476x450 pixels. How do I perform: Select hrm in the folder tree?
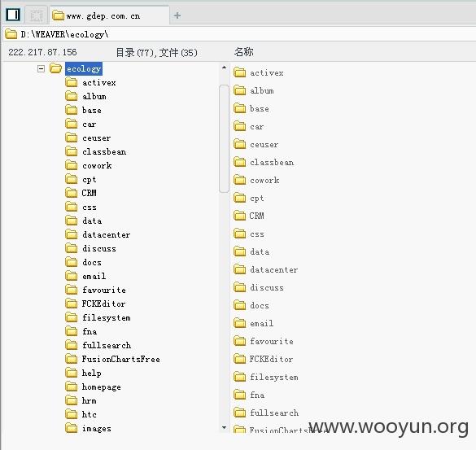tap(90, 400)
